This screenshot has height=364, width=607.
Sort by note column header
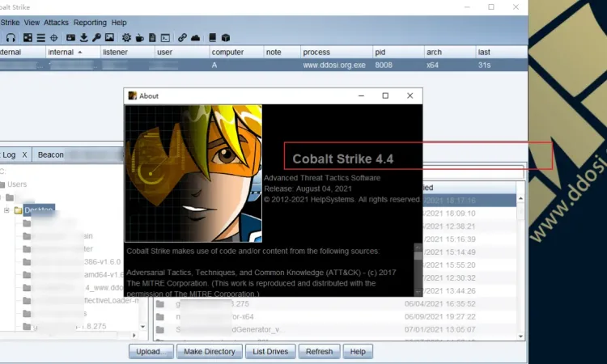[282, 53]
